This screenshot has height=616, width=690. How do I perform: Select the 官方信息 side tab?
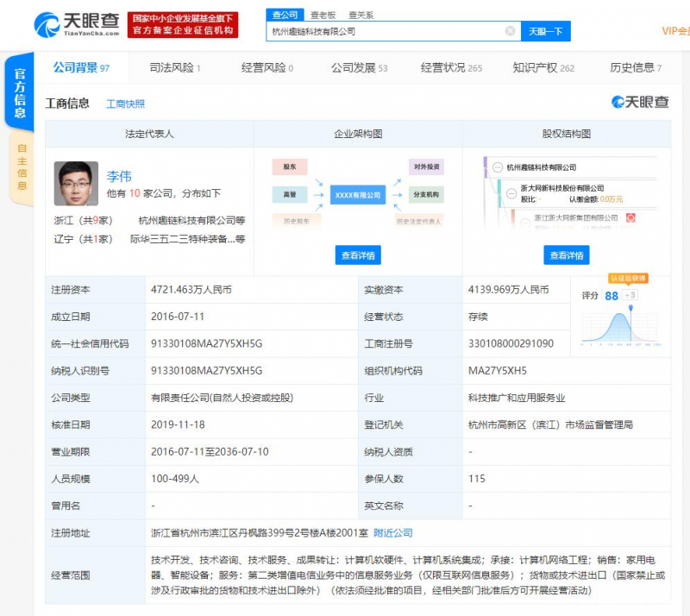coord(20,92)
